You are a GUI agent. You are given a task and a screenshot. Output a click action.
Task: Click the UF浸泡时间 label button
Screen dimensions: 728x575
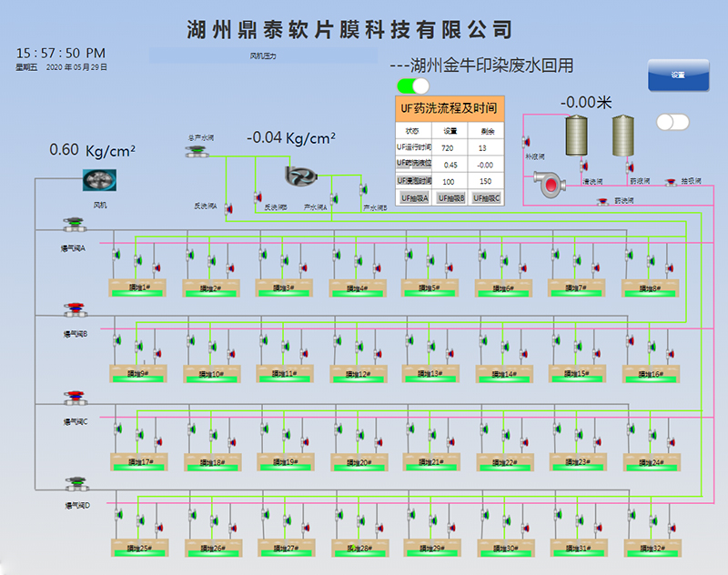[x=414, y=180]
